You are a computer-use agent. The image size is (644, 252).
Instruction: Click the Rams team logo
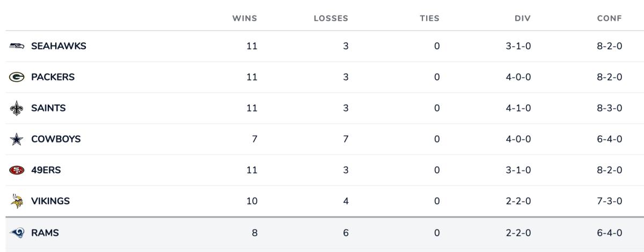coord(16,233)
